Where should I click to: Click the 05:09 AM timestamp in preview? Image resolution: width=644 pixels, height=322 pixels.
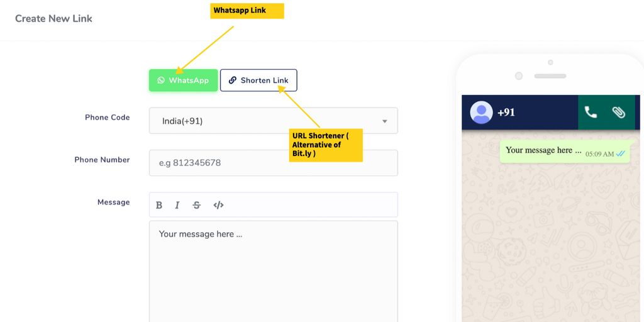[x=599, y=154]
